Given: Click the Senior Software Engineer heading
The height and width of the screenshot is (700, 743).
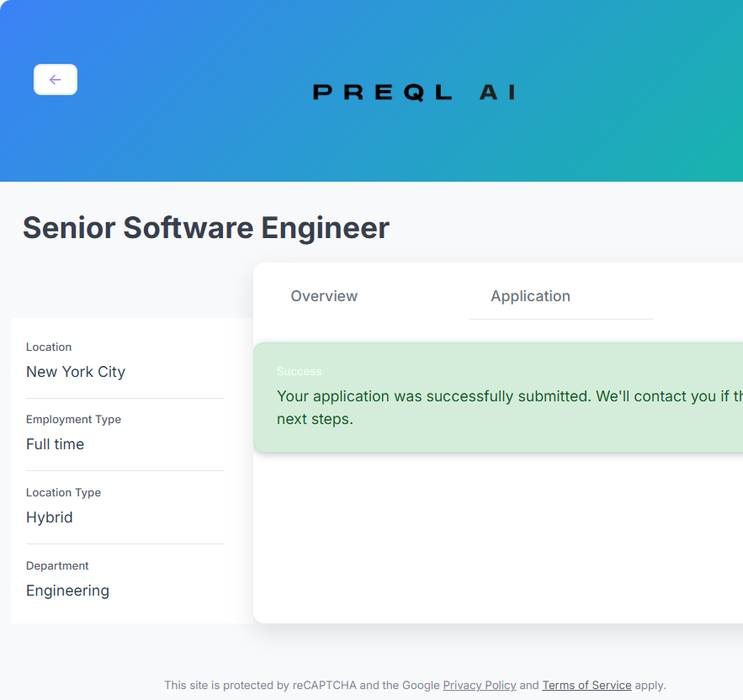Looking at the screenshot, I should [x=206, y=228].
